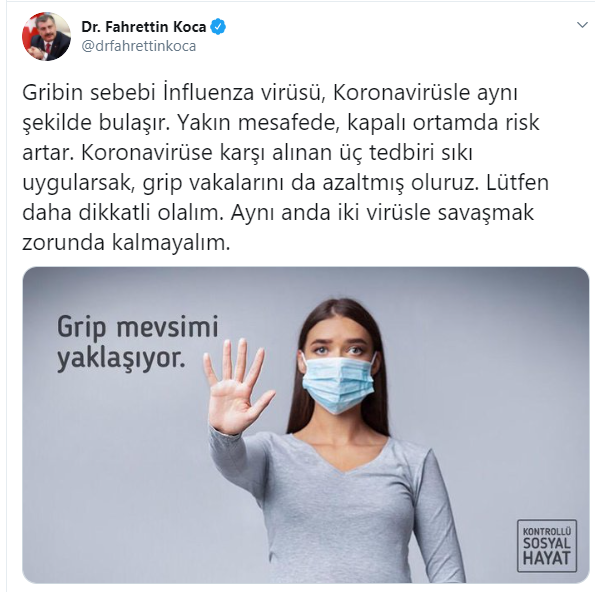Open the display name Dr. Fahrettin Koca

143,27
